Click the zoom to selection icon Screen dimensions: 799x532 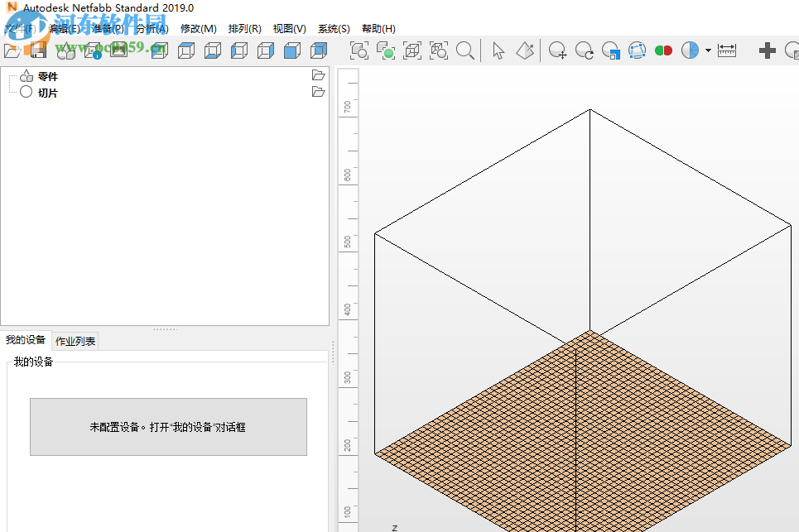(x=387, y=50)
